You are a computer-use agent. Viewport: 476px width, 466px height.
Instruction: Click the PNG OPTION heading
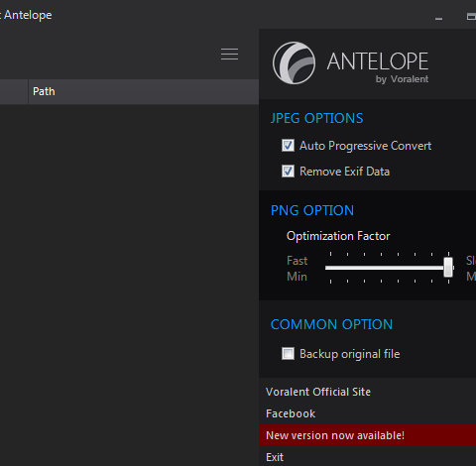(312, 210)
